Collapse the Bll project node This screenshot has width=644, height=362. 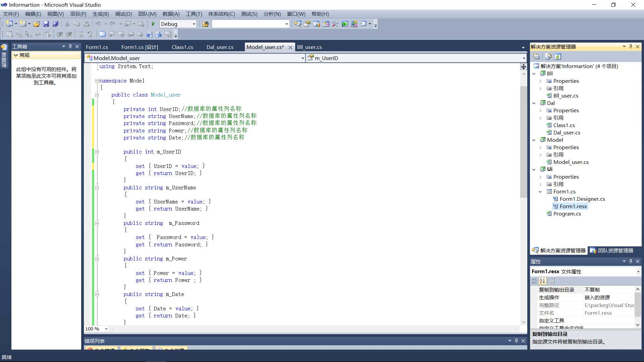(534, 74)
